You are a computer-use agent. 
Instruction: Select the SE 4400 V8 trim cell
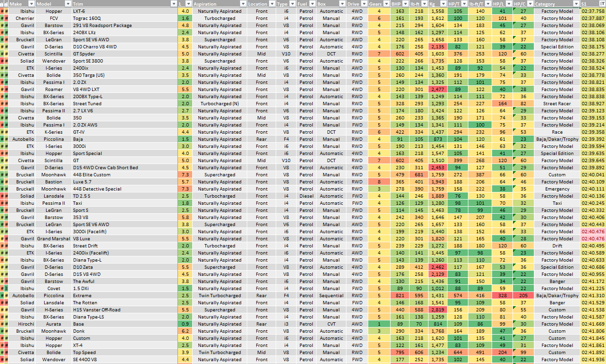point(125,359)
